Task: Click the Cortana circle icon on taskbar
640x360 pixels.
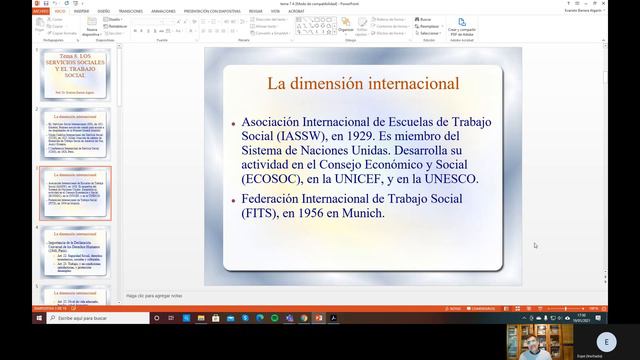Action: click(x=157, y=318)
